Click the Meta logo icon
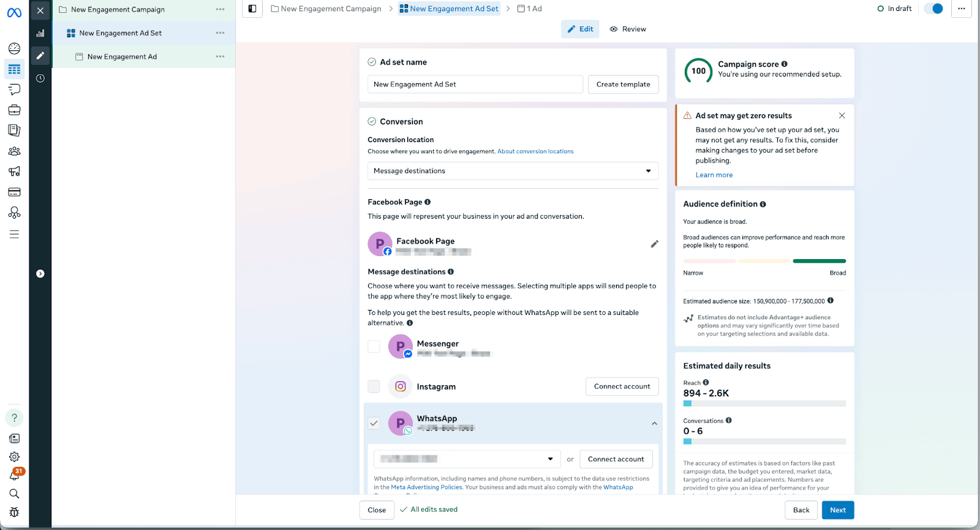 click(14, 12)
